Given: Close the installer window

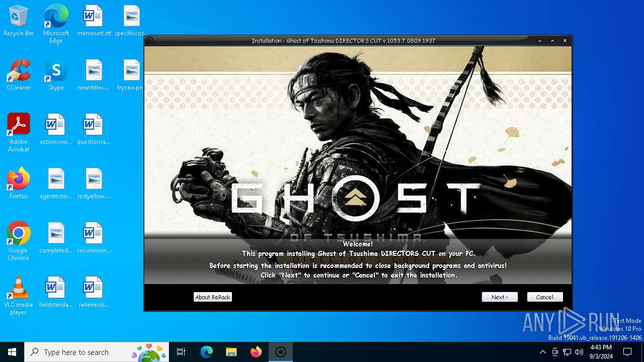Looking at the screenshot, I should point(565,41).
